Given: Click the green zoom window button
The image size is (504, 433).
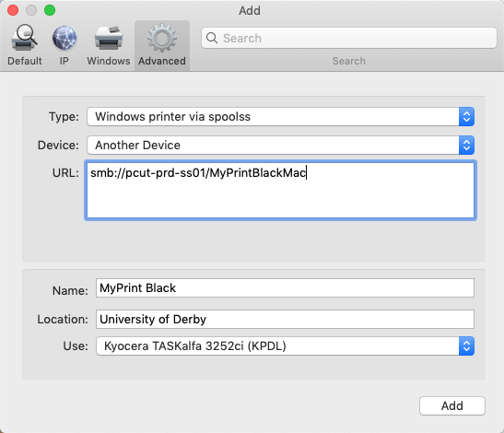Looking at the screenshot, I should pos(50,10).
